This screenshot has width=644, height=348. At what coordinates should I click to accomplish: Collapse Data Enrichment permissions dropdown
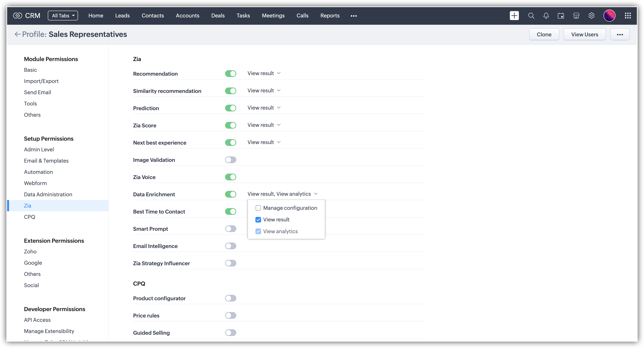click(x=282, y=194)
